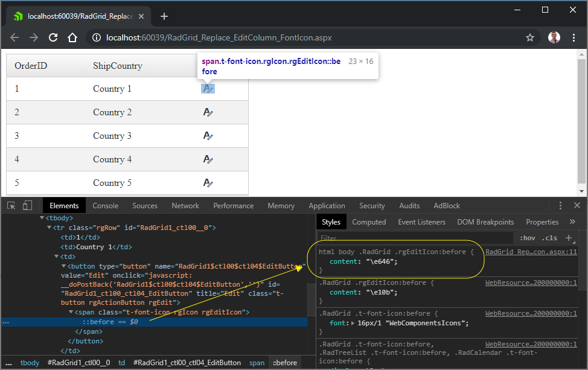Collapse the span t-font-icon node
This screenshot has width=588, height=370.
69,312
